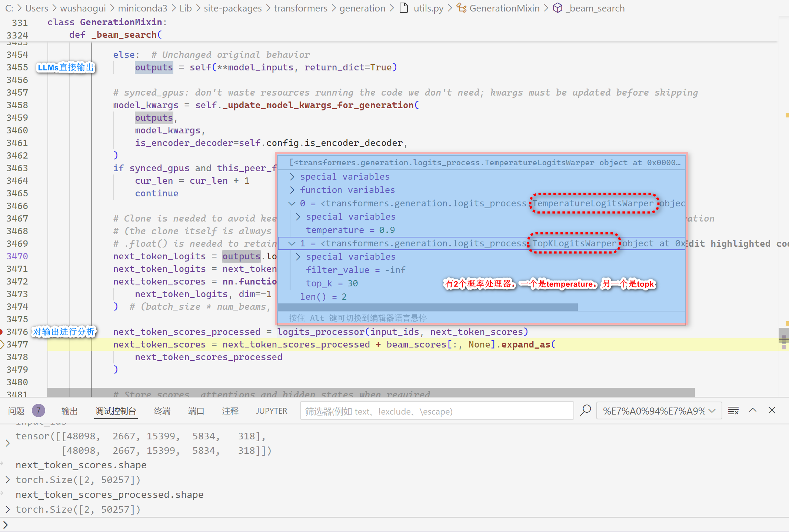The width and height of the screenshot is (789, 532).
Task: Click the debug console filter input field
Action: (436, 411)
